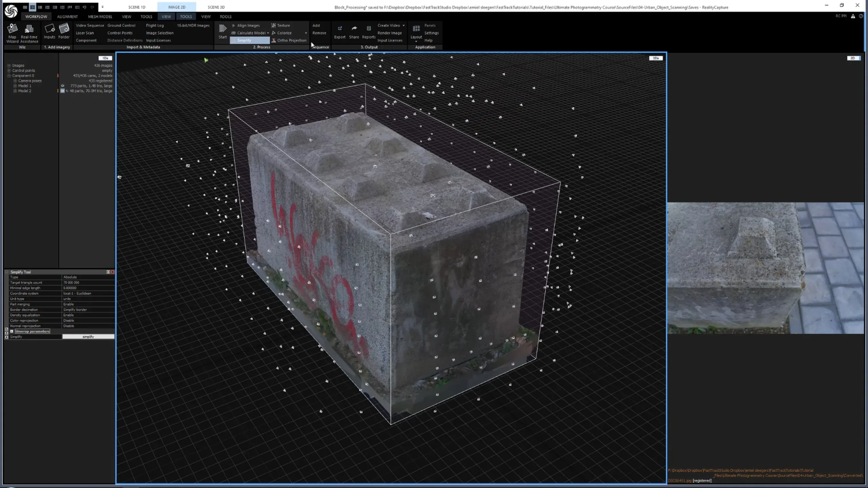Click the simplify button to run simplification
The image size is (868, 488).
click(88, 337)
